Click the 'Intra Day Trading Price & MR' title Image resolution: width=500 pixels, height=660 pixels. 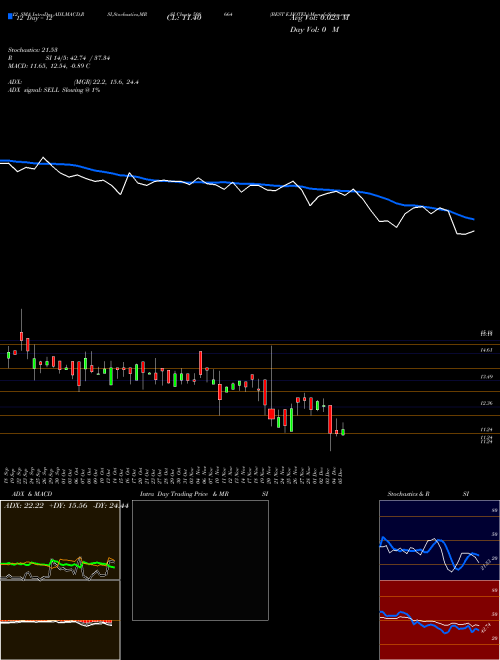coord(184,494)
